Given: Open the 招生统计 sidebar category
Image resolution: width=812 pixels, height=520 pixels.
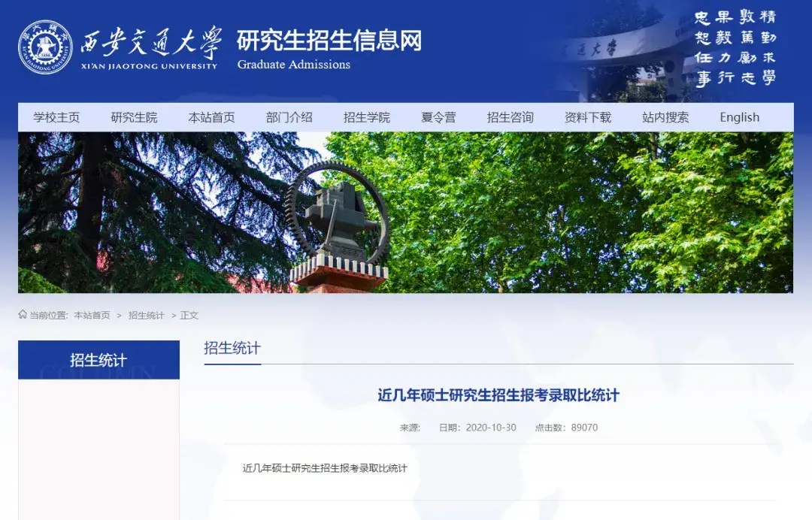Looking at the screenshot, I should pyautogui.click(x=98, y=359).
